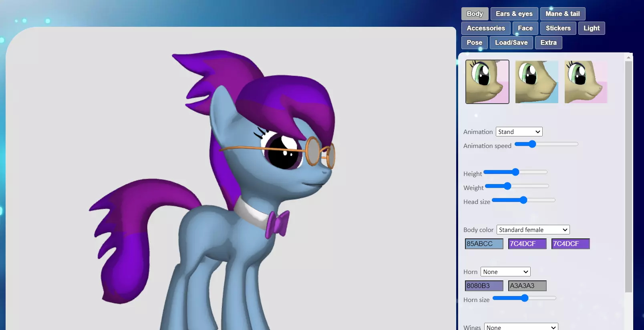
Task: Click the scrollbar up arrow
Action: [x=628, y=57]
